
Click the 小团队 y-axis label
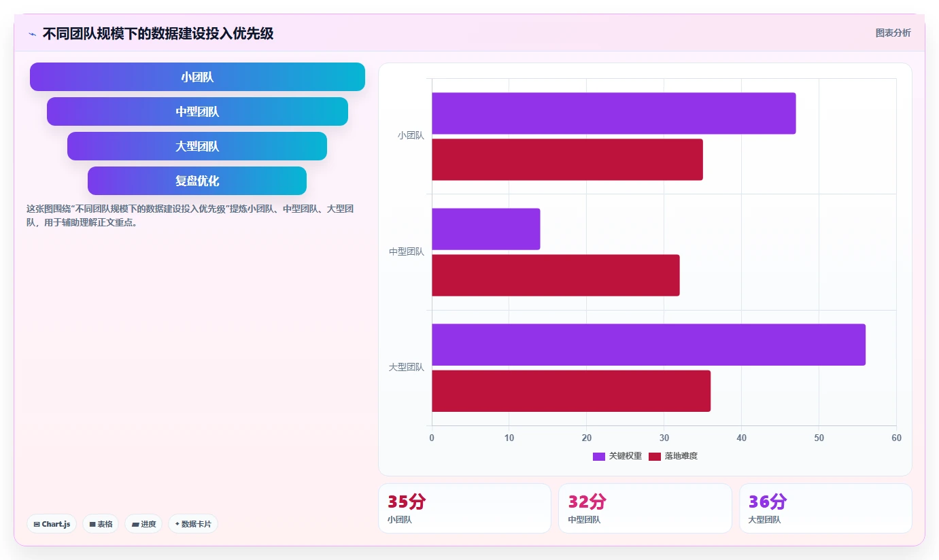click(x=411, y=136)
